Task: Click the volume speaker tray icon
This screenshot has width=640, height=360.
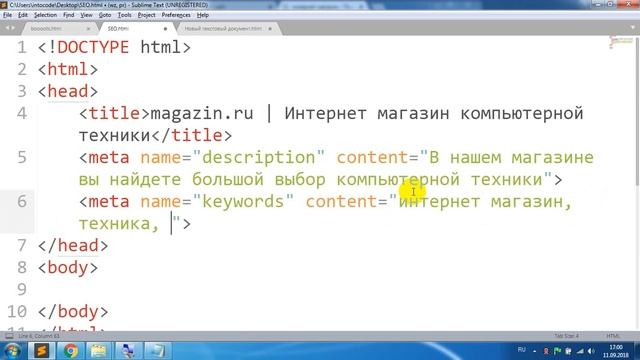Action: [591, 351]
